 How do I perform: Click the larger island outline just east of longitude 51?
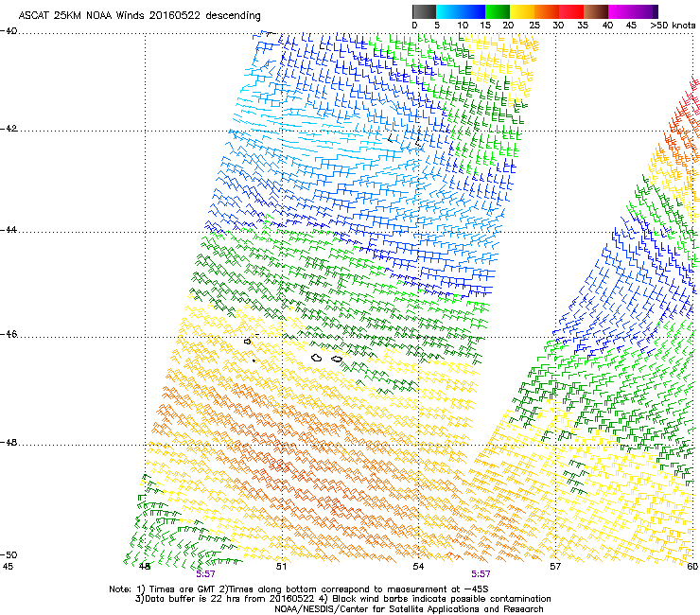pos(317,358)
